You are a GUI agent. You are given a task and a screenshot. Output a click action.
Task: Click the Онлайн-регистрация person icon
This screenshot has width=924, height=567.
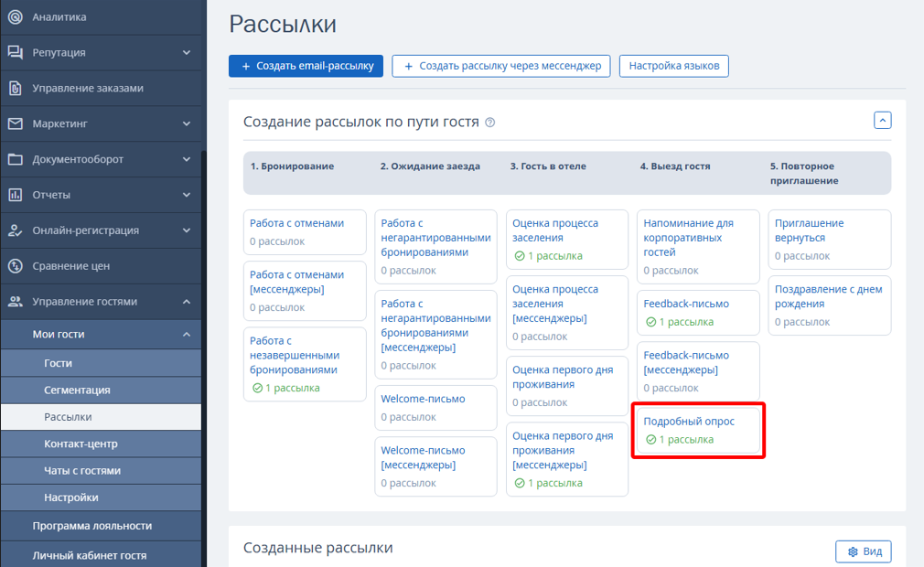tap(15, 230)
